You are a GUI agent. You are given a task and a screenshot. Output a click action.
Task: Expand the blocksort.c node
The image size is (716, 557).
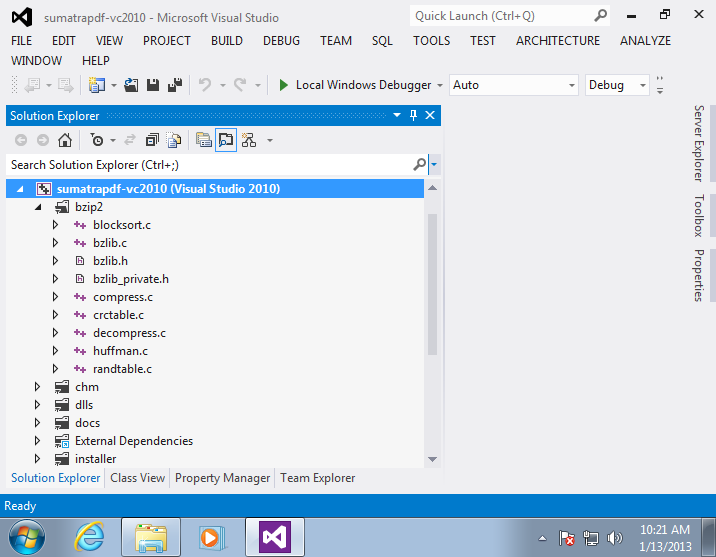(55, 225)
